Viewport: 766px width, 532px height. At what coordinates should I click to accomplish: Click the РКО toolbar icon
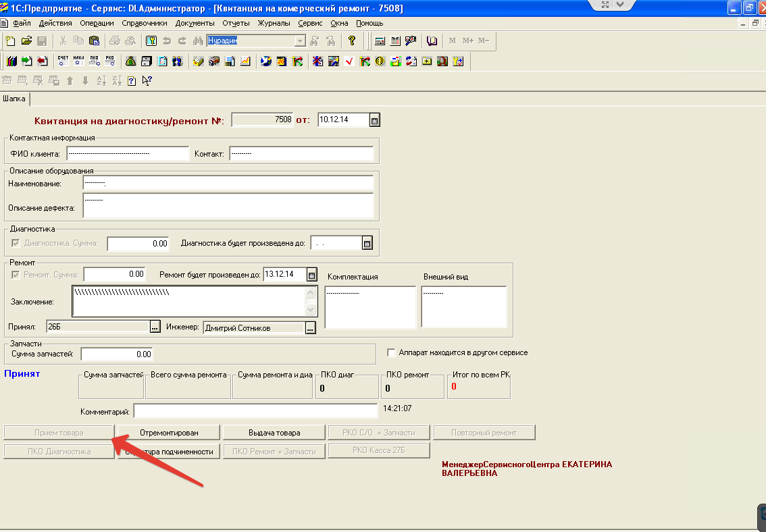point(110,61)
